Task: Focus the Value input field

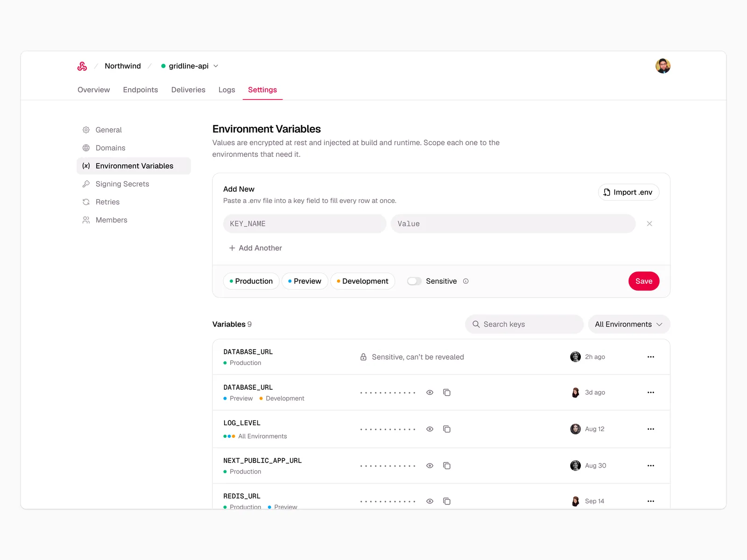Action: (513, 224)
